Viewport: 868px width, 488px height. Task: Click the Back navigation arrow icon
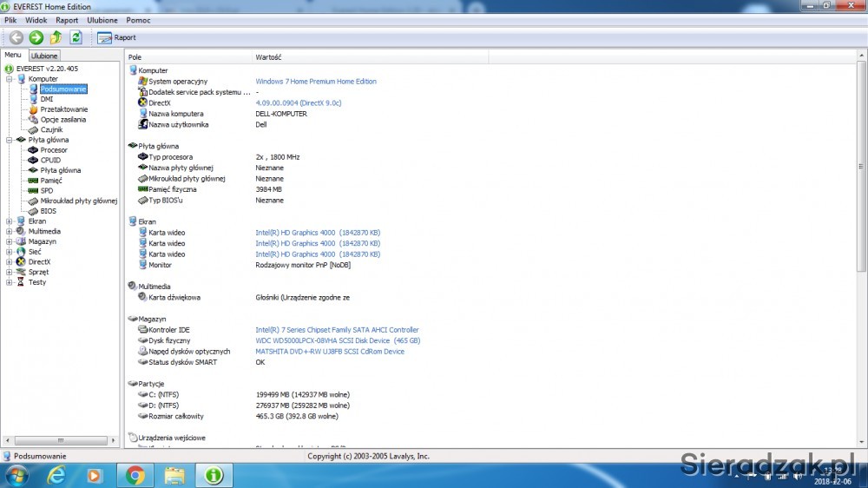click(16, 37)
